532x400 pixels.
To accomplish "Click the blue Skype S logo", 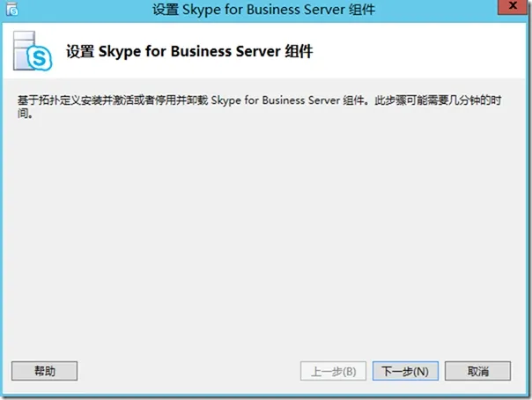I will [42, 60].
